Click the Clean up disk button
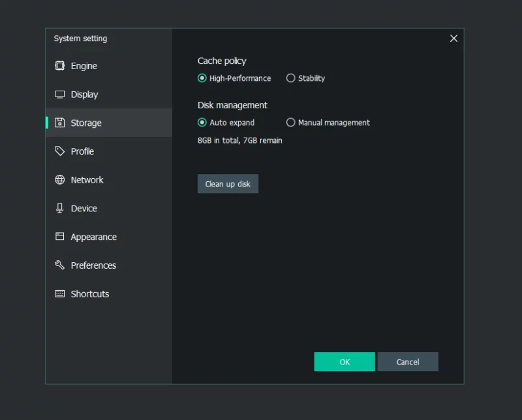This screenshot has height=420, width=522. tap(228, 184)
